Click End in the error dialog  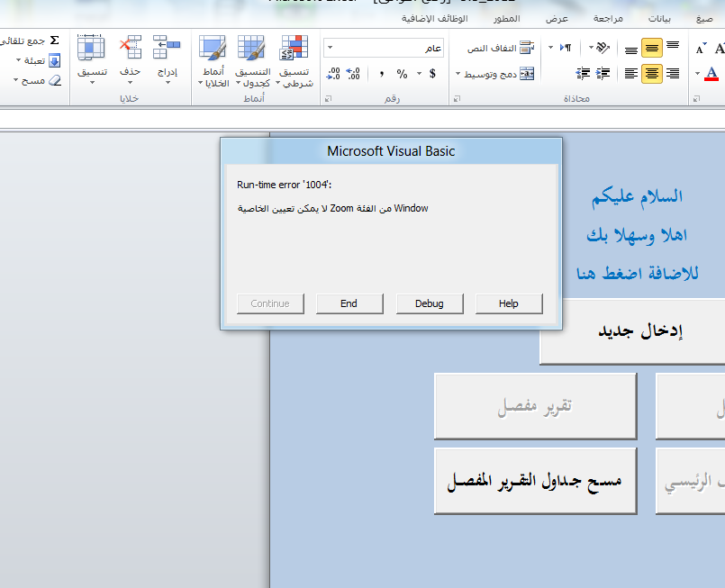pos(349,303)
